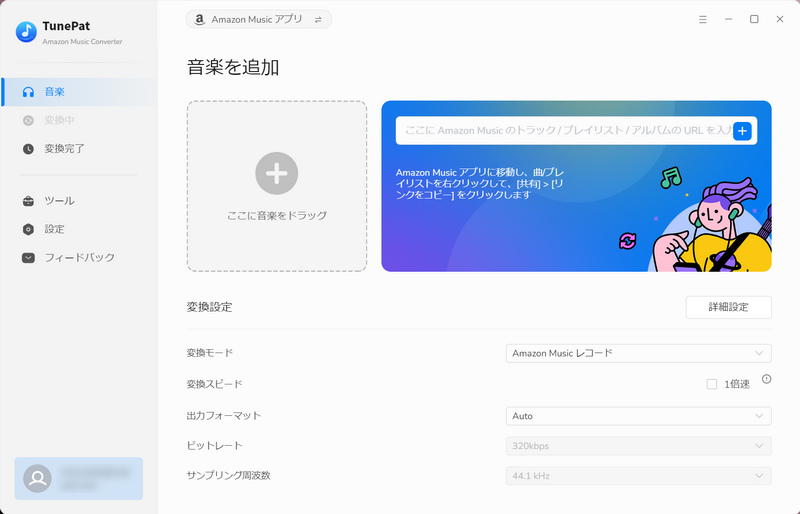Click the 音楽を追加 heading
This screenshot has width=800, height=514.
coord(233,67)
